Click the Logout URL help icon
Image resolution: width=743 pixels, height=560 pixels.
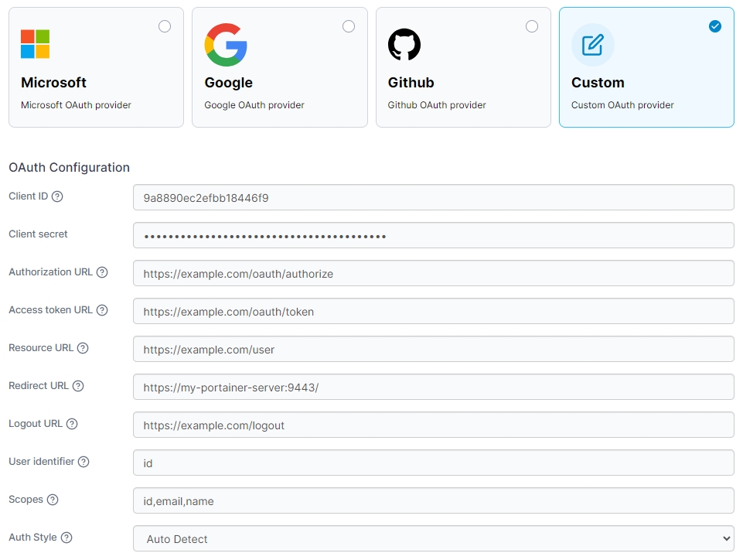click(x=72, y=424)
